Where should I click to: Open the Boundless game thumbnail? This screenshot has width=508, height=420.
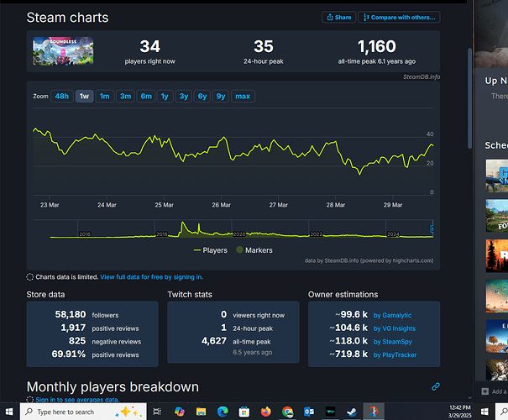tap(63, 51)
